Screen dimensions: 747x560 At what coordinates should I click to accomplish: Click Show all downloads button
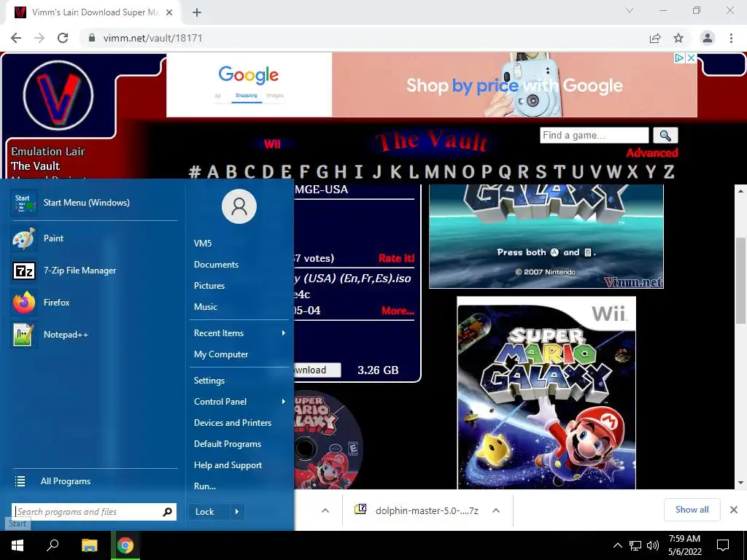point(692,510)
